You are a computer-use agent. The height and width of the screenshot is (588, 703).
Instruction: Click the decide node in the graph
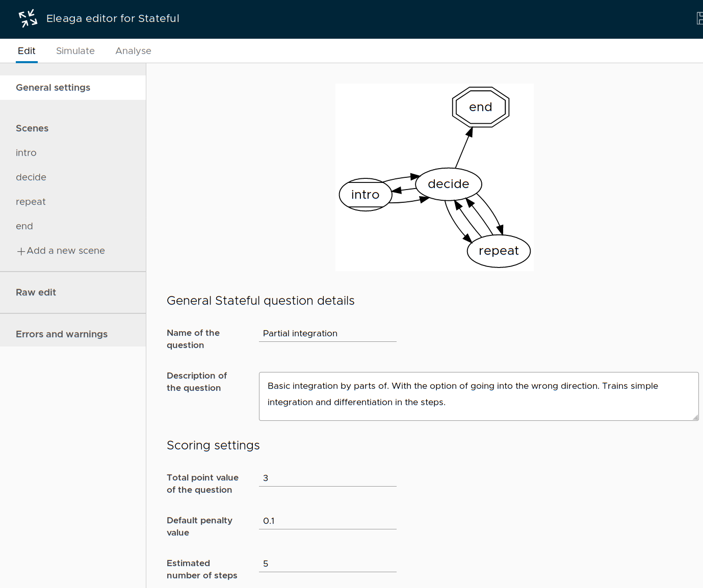448,184
